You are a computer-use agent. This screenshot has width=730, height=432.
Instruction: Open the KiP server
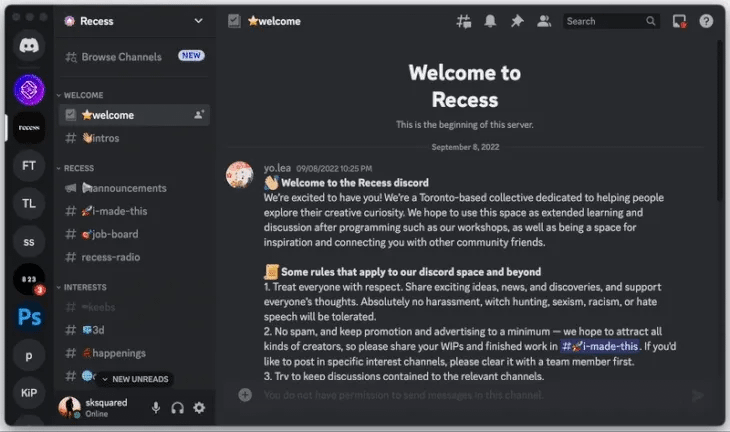[29, 393]
